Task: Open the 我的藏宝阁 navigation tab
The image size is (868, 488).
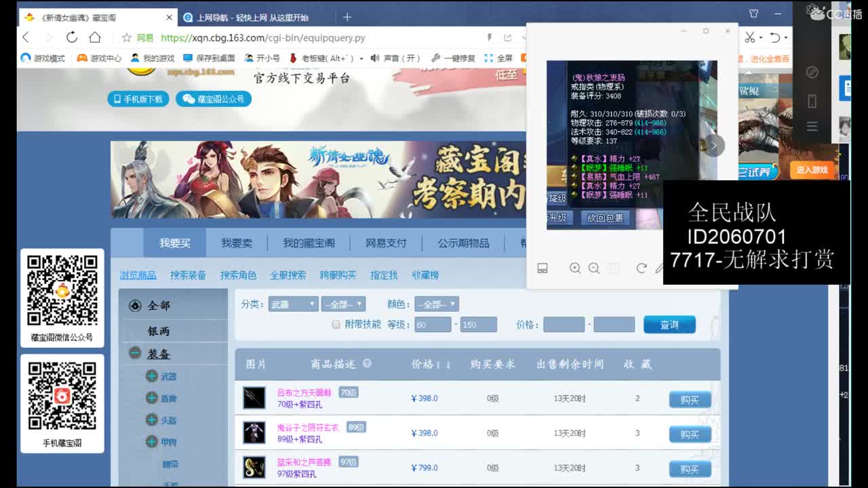Action: click(x=309, y=243)
